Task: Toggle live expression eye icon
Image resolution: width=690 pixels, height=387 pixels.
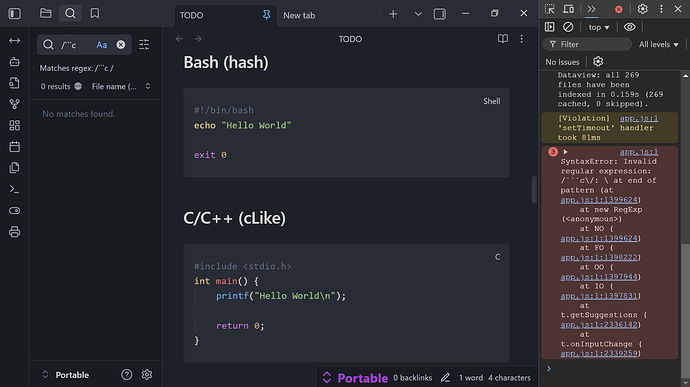Action: click(629, 27)
